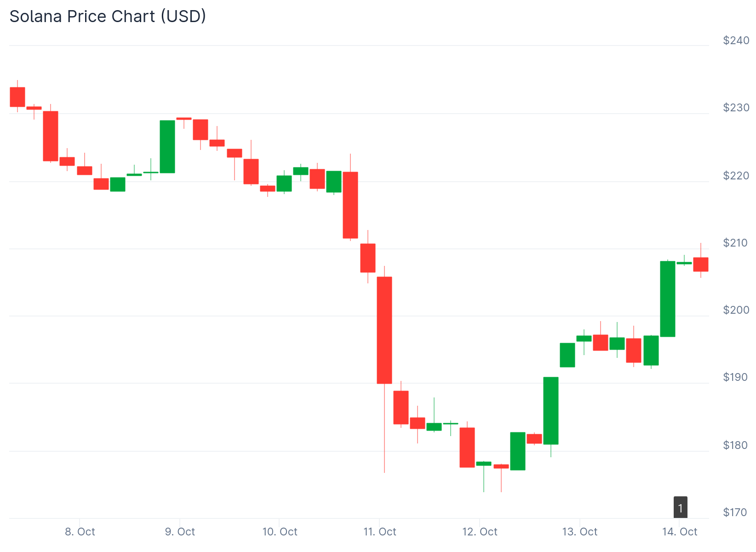Select the 10. Oct date label
The image size is (756, 552).
click(x=280, y=532)
